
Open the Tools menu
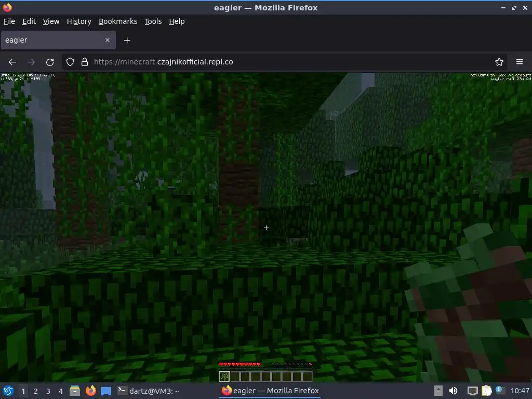[x=153, y=21]
